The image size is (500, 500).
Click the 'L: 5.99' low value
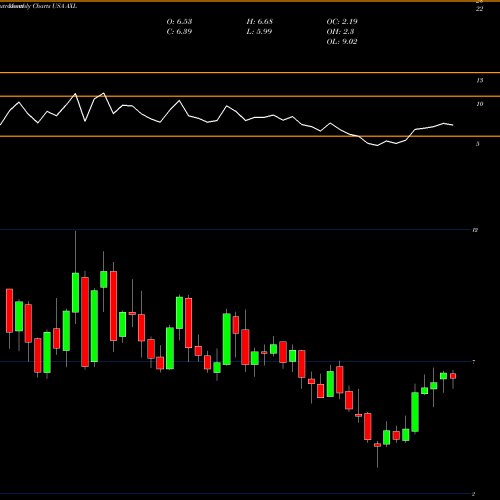click(259, 32)
